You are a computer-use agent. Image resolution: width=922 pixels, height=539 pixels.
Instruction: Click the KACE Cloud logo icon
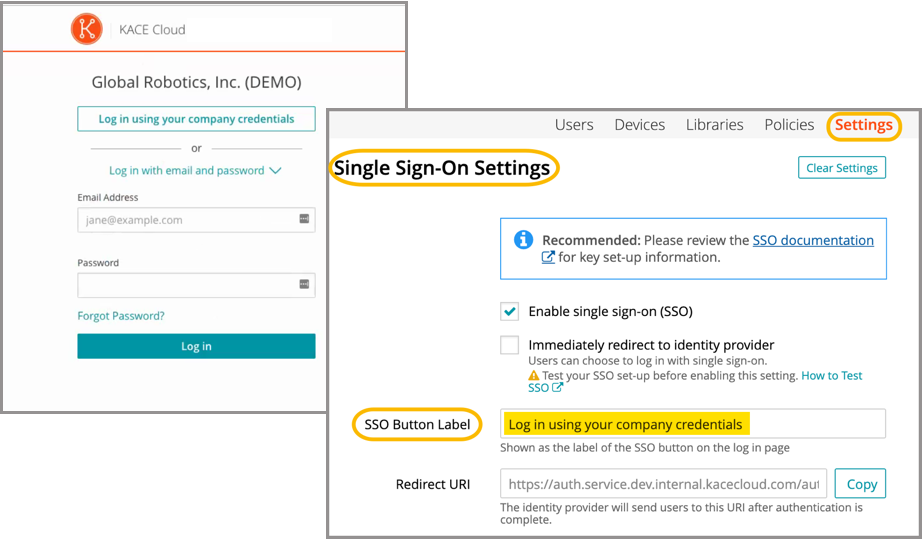tap(87, 29)
